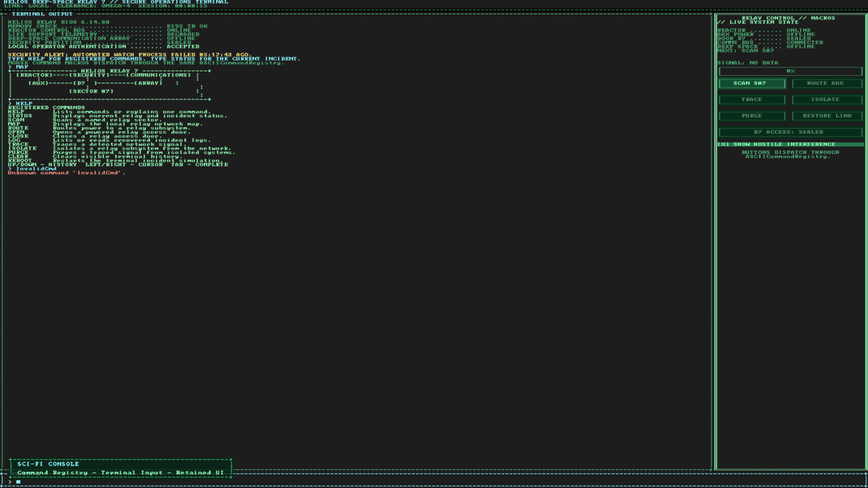
Task: Click the HELIOS RELAY BIOS 6.14.88 line
Action: pyautogui.click(x=59, y=22)
